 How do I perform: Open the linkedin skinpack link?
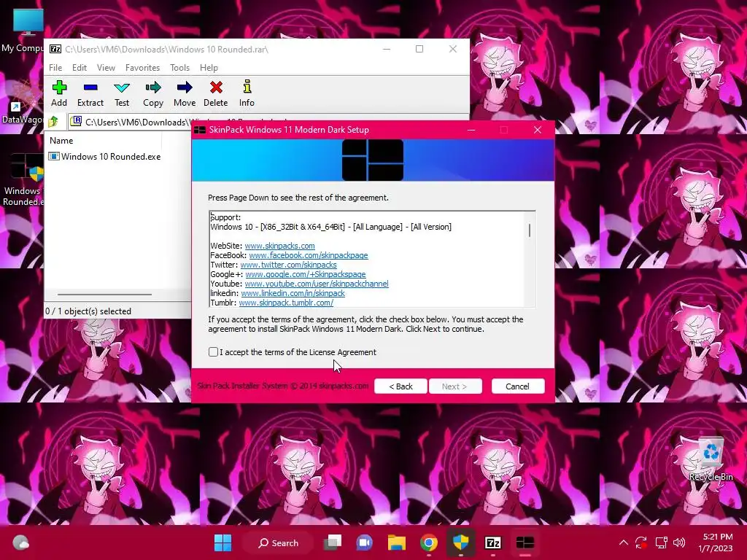[x=293, y=293]
